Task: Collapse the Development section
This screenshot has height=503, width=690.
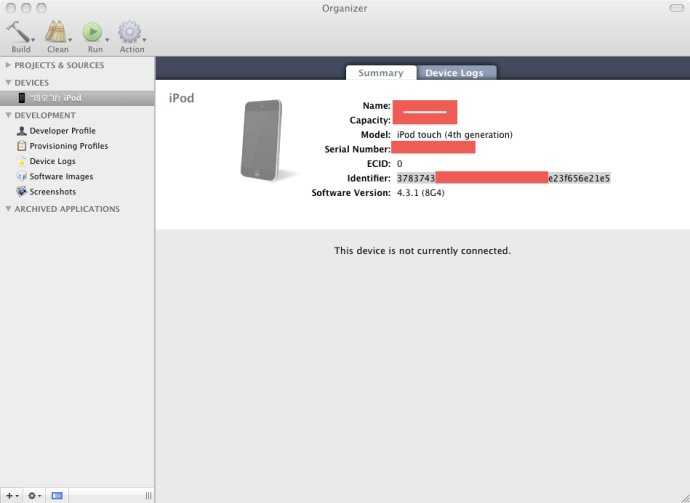Action: 7,115
